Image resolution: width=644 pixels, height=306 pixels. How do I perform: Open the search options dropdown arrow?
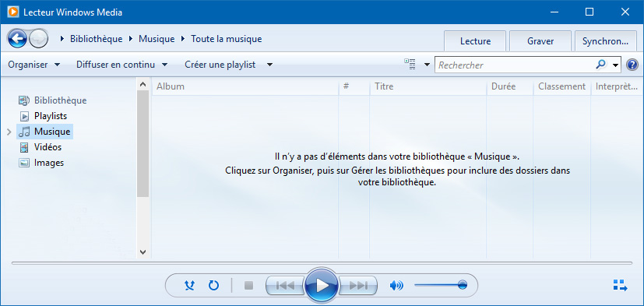point(615,65)
